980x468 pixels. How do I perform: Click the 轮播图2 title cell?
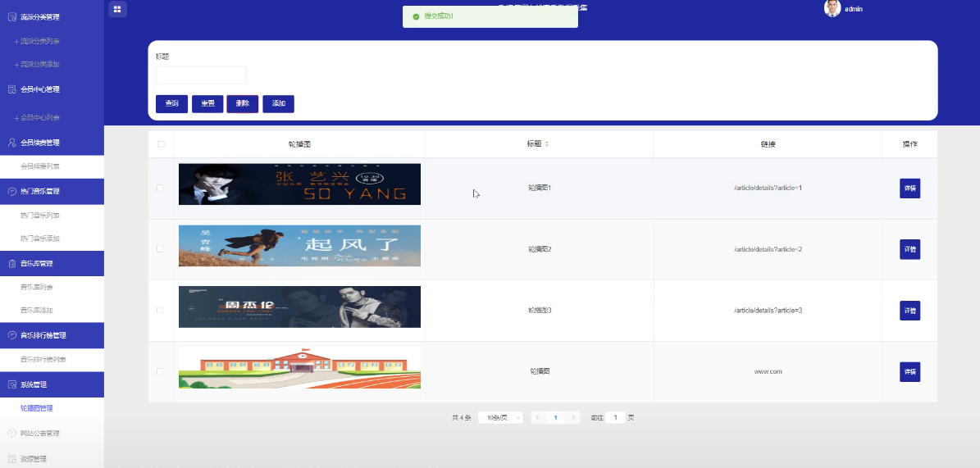point(540,248)
